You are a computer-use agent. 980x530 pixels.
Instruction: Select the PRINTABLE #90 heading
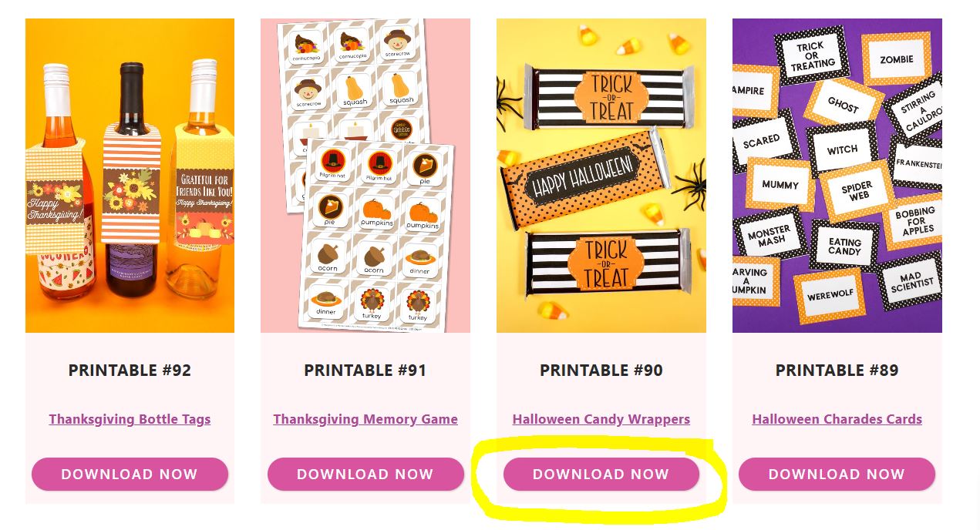pyautogui.click(x=601, y=371)
